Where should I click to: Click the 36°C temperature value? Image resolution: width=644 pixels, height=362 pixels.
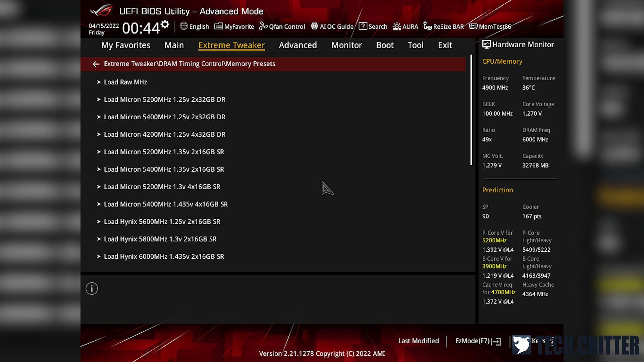coord(528,87)
